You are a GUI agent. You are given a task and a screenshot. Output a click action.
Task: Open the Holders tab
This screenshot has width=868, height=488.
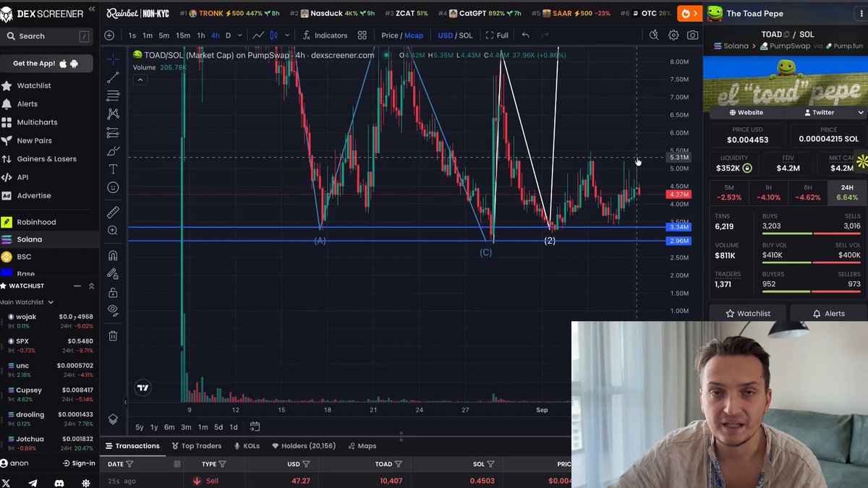tap(304, 446)
